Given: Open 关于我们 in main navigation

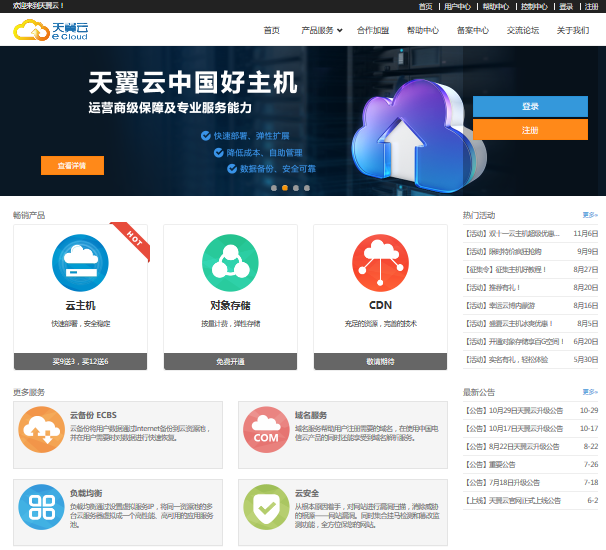Looking at the screenshot, I should coord(573,30).
